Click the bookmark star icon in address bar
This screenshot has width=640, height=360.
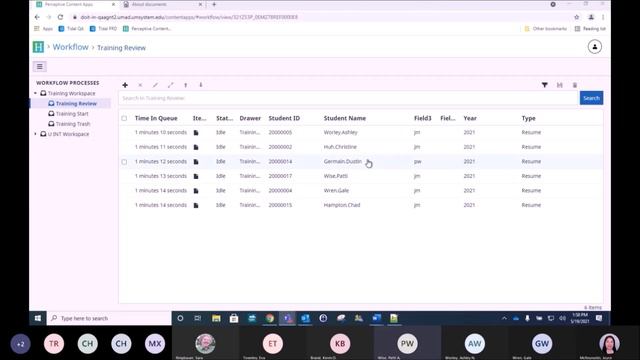(577, 17)
